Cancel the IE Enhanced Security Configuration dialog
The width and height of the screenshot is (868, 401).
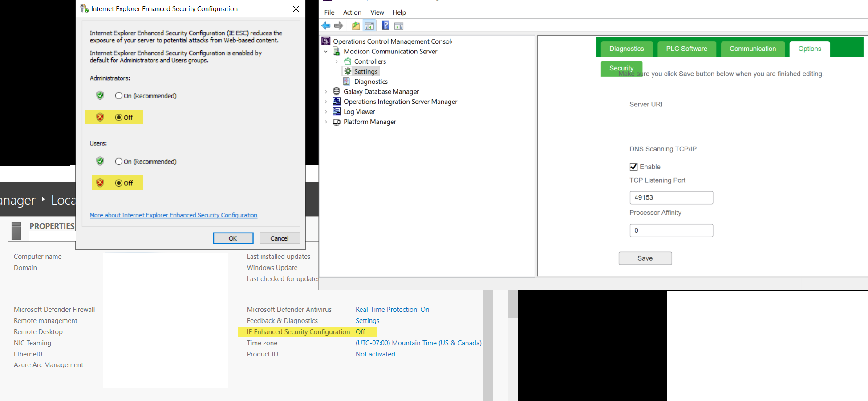pyautogui.click(x=280, y=238)
